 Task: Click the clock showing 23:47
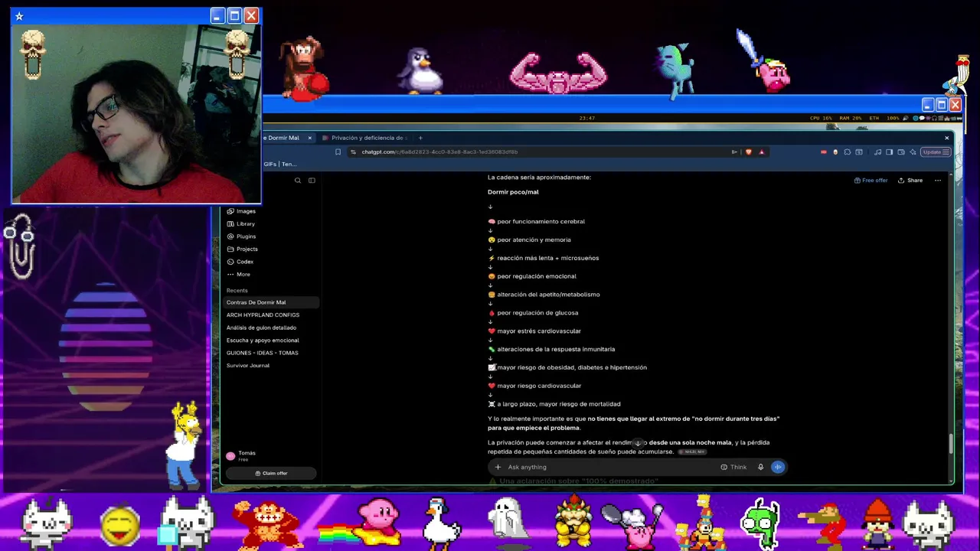(587, 119)
